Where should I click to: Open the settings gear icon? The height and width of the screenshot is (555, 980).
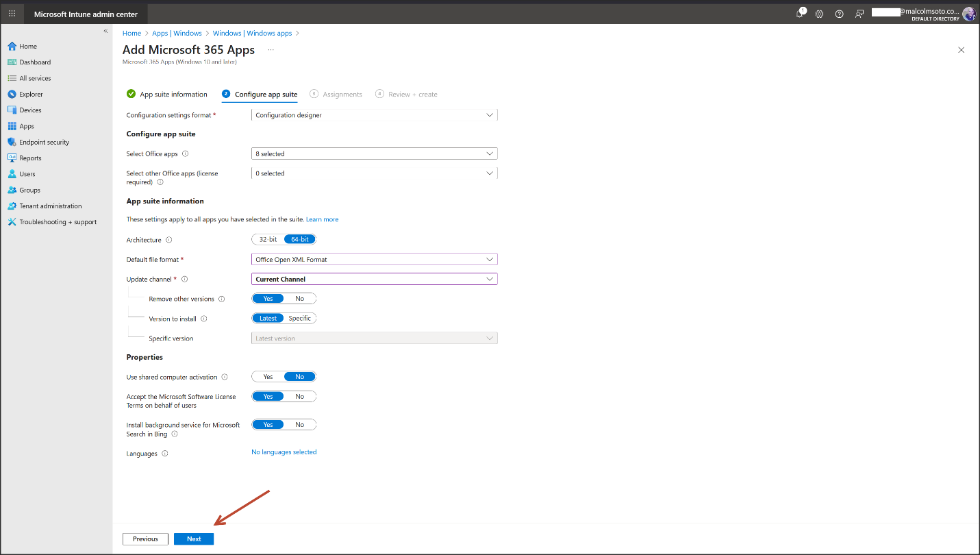819,14
